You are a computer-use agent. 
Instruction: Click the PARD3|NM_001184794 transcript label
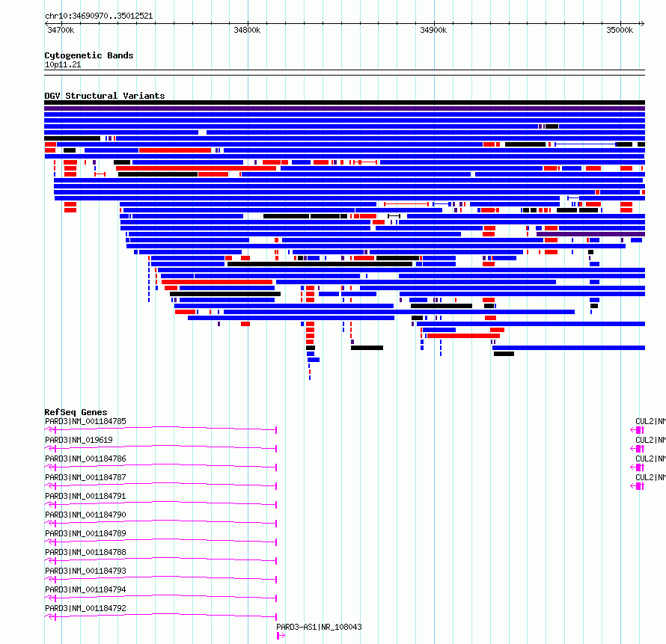point(85,589)
